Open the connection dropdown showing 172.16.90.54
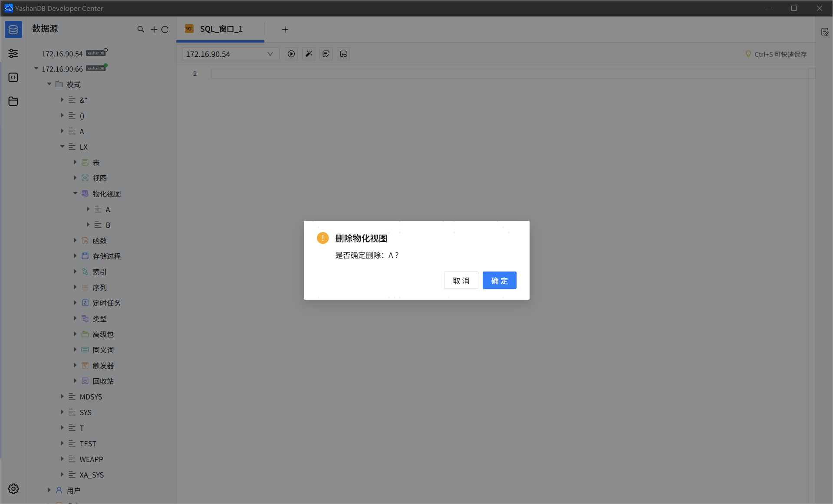 pos(230,54)
